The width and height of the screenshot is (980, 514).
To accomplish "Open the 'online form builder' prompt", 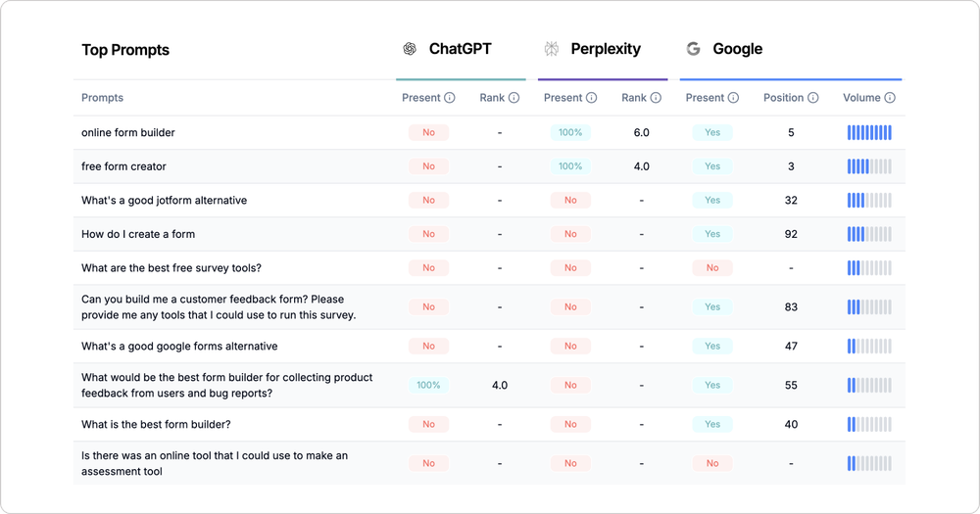I will tap(128, 132).
